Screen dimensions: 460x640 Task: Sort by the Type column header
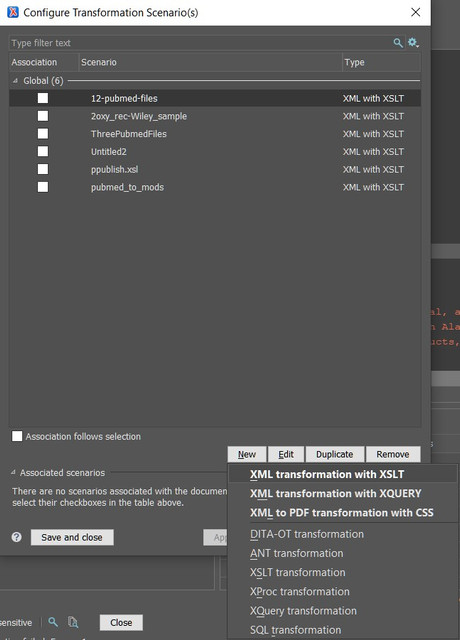381,62
